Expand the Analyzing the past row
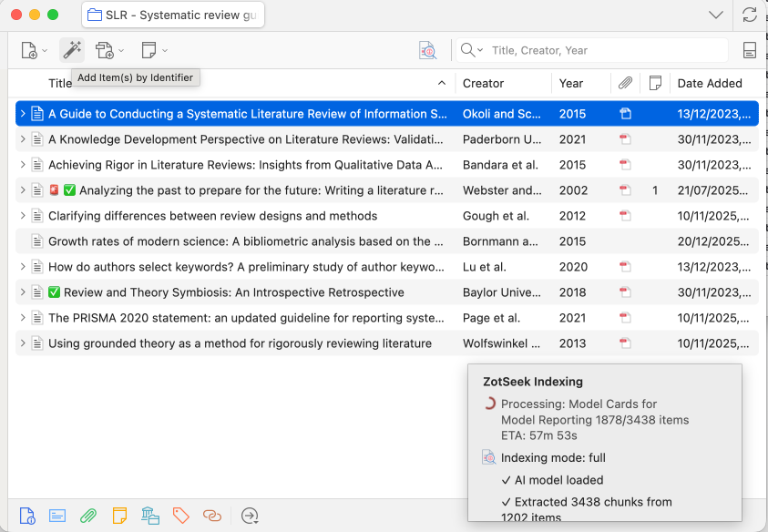The image size is (768, 532). pos(23,190)
